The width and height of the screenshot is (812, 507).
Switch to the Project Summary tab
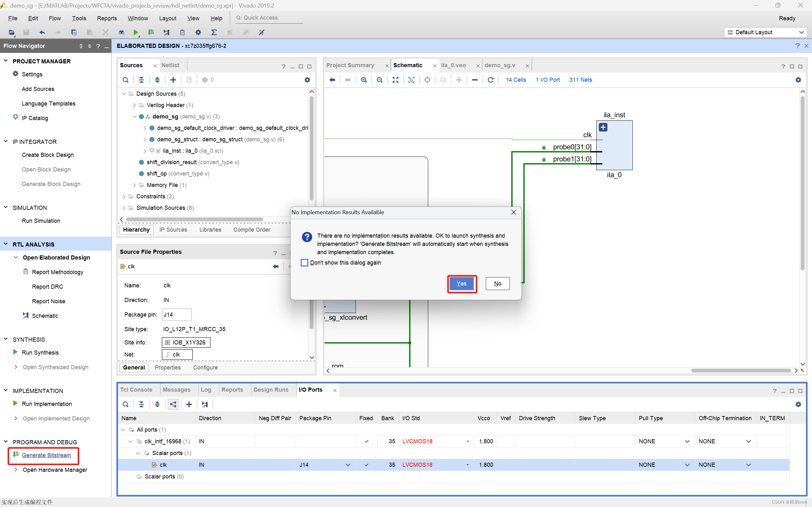[x=350, y=65]
